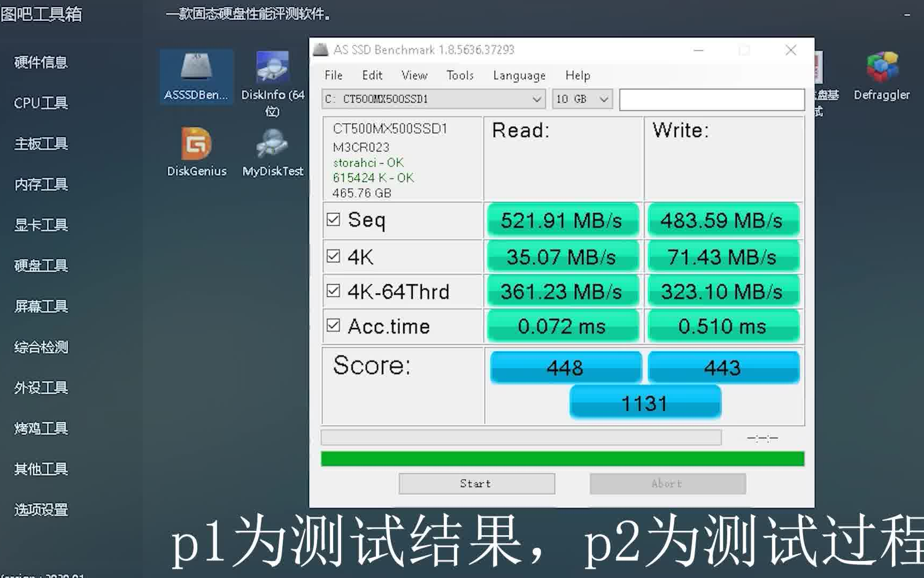Select CPU工具 in the sidebar
The image size is (924, 578).
coord(41,103)
